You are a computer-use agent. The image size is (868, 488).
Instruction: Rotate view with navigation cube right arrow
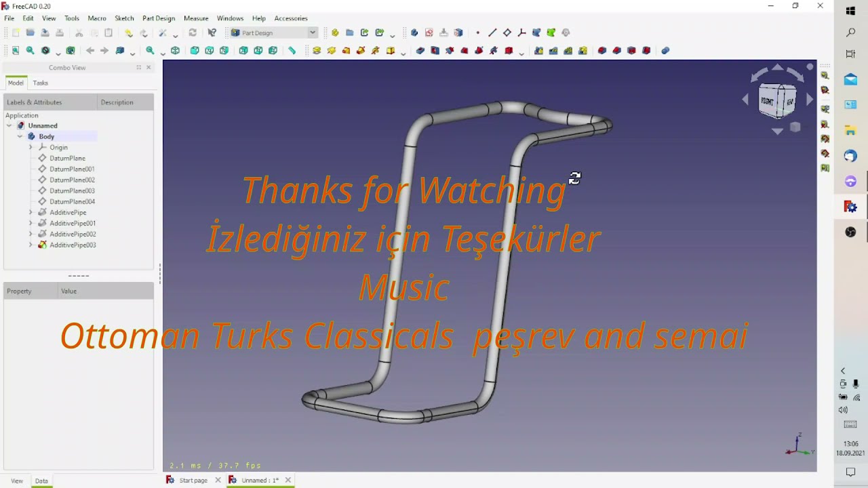[x=810, y=100]
